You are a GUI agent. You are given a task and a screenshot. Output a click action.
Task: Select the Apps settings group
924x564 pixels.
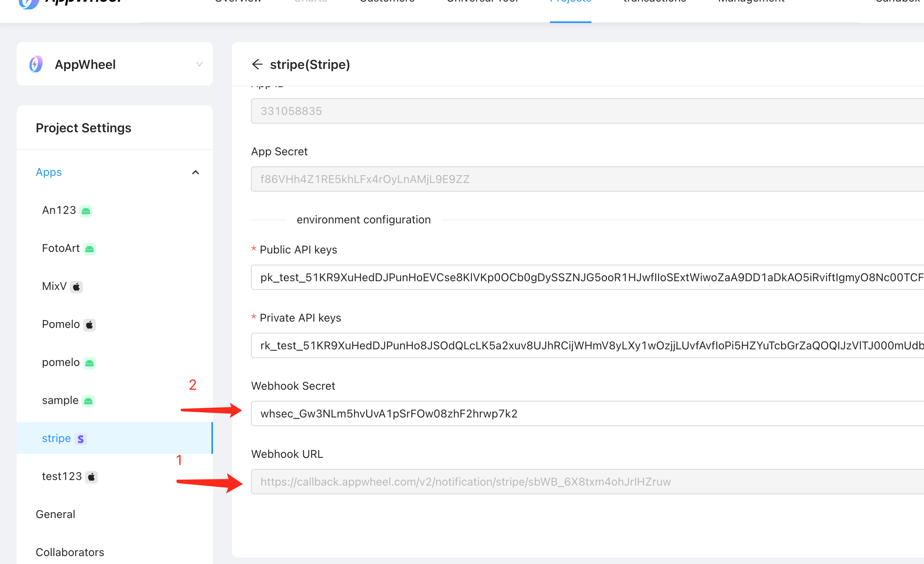(49, 172)
